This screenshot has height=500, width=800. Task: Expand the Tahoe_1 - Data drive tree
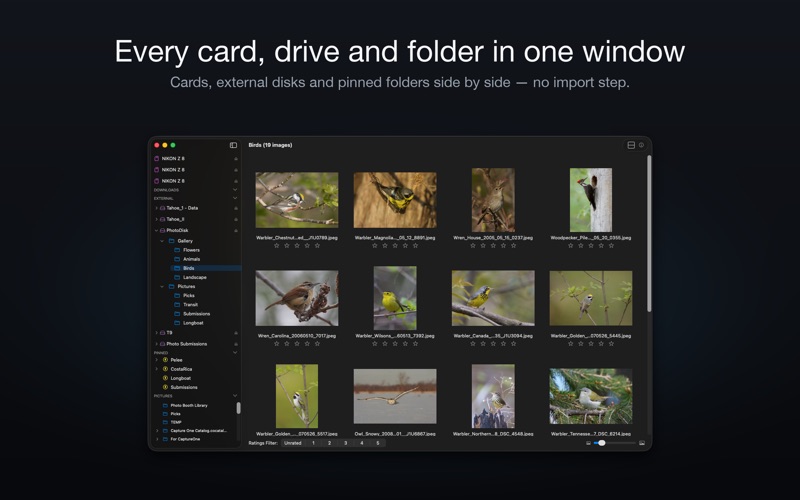click(156, 208)
